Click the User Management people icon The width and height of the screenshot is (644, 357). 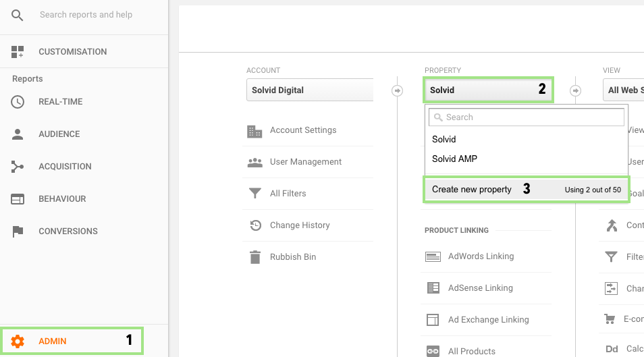255,163
